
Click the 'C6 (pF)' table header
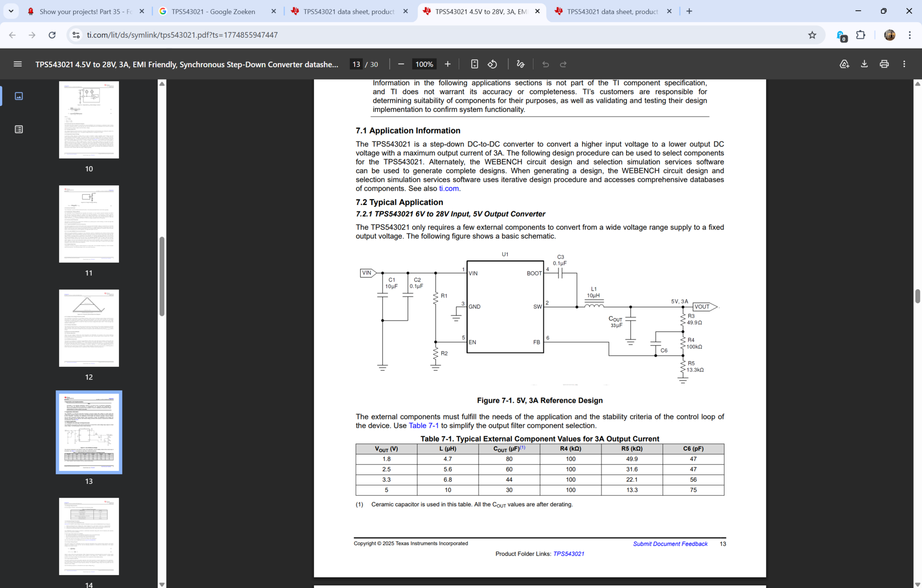pyautogui.click(x=693, y=448)
